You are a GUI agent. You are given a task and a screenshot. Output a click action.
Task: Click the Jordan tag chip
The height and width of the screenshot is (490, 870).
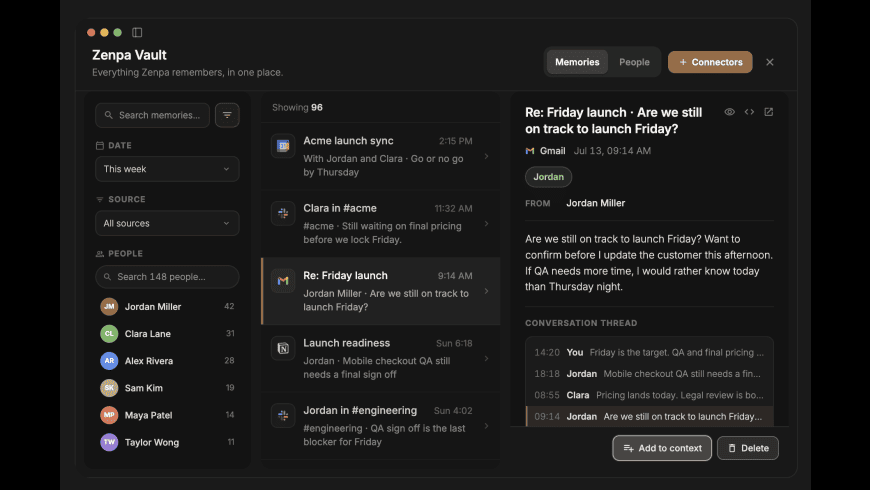pos(548,177)
